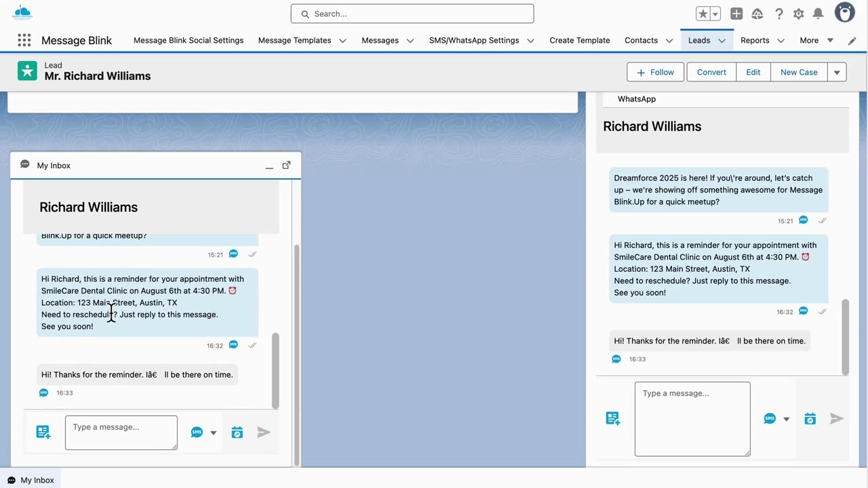Open the Messages tab

tap(380, 41)
